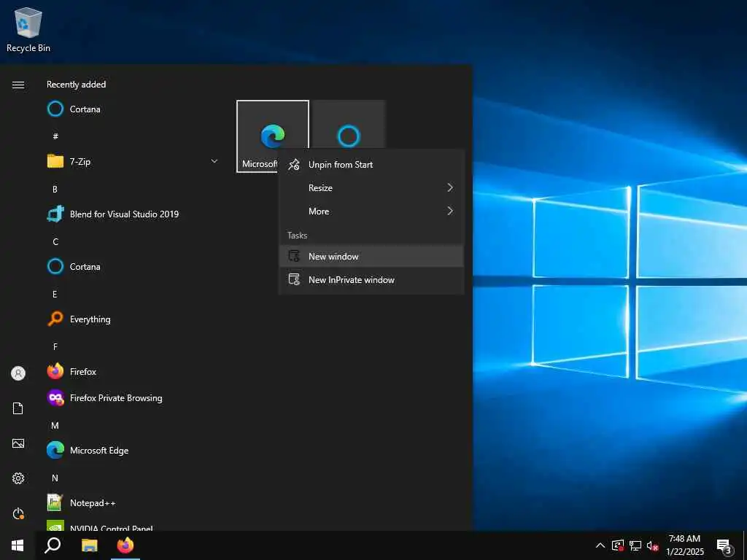The image size is (747, 560).
Task: Click the Tasks label in context menu
Action: point(298,236)
